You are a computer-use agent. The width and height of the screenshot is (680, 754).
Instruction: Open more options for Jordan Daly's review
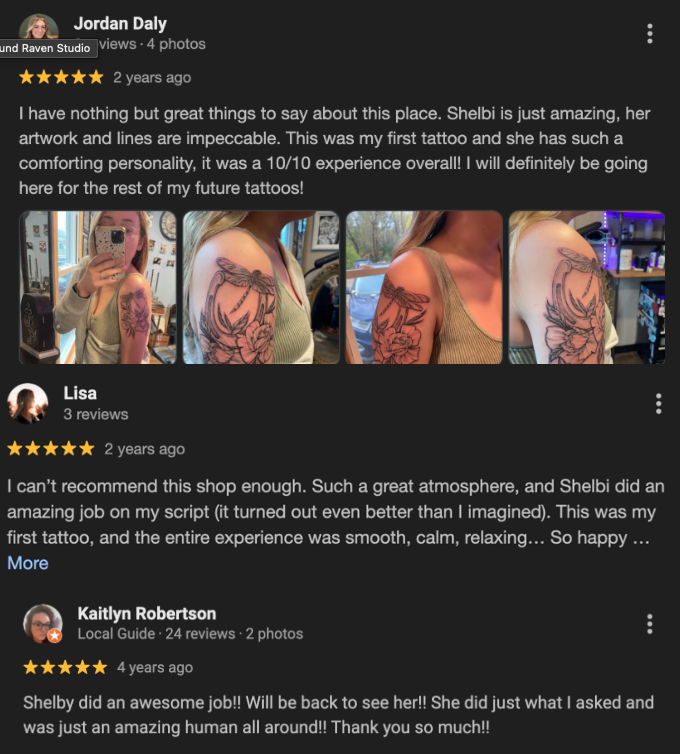tap(650, 34)
